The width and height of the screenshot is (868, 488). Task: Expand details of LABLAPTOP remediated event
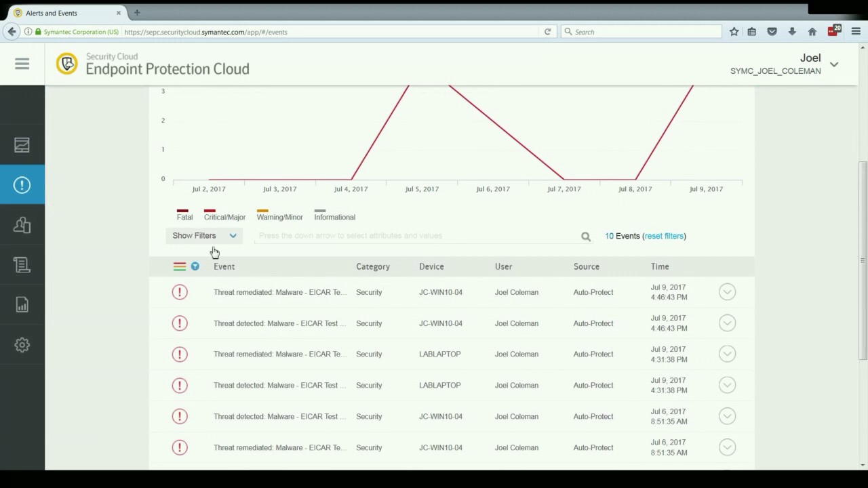coord(727,354)
